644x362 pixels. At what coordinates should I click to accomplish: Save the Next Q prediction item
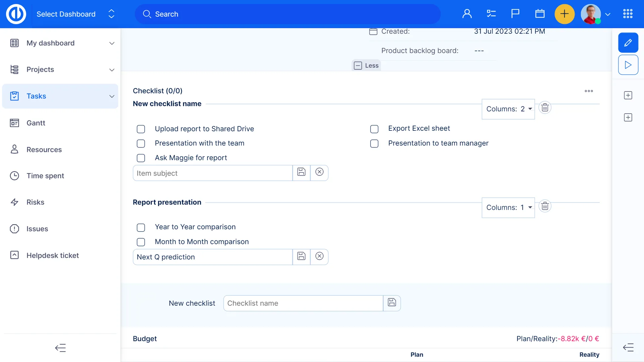301,257
